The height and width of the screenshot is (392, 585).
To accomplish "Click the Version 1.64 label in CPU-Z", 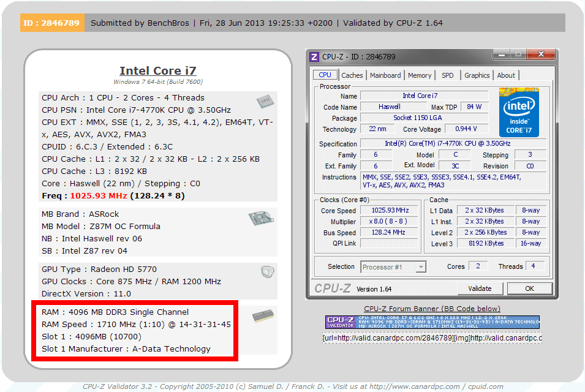I will click(374, 289).
